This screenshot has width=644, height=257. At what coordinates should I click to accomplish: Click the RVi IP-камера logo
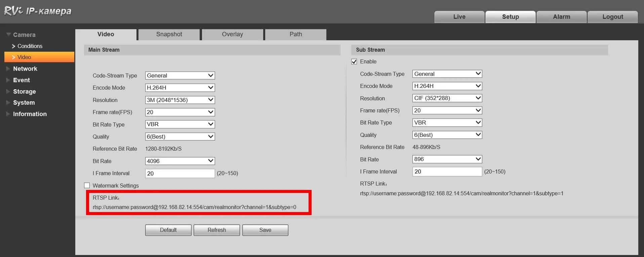point(38,11)
